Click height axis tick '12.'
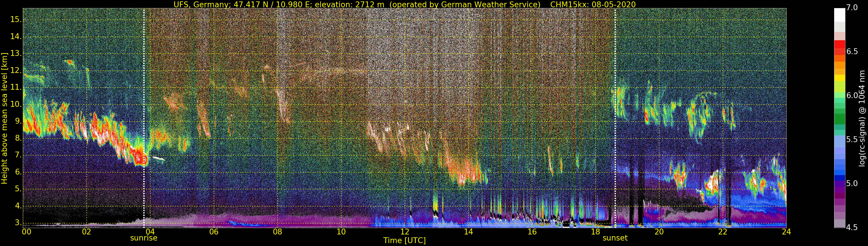The height and width of the screenshot is (246, 868). 16,71
